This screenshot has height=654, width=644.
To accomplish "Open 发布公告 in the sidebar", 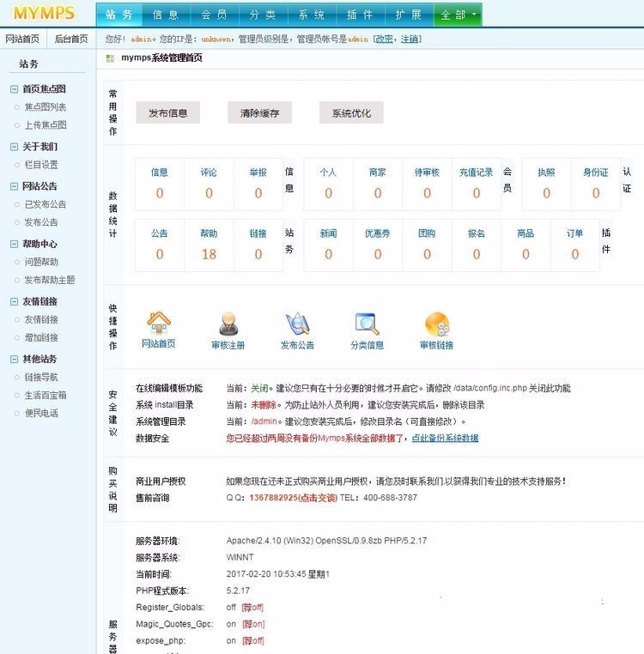I will [x=41, y=222].
